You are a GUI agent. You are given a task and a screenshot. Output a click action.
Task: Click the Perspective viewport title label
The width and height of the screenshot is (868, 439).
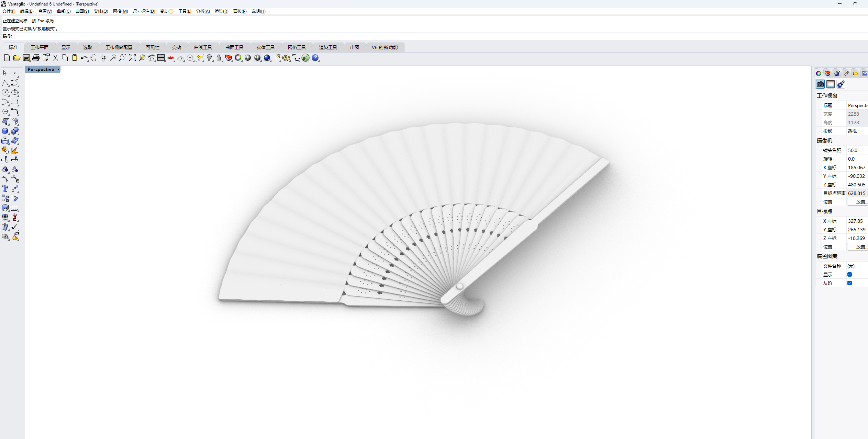coord(41,69)
